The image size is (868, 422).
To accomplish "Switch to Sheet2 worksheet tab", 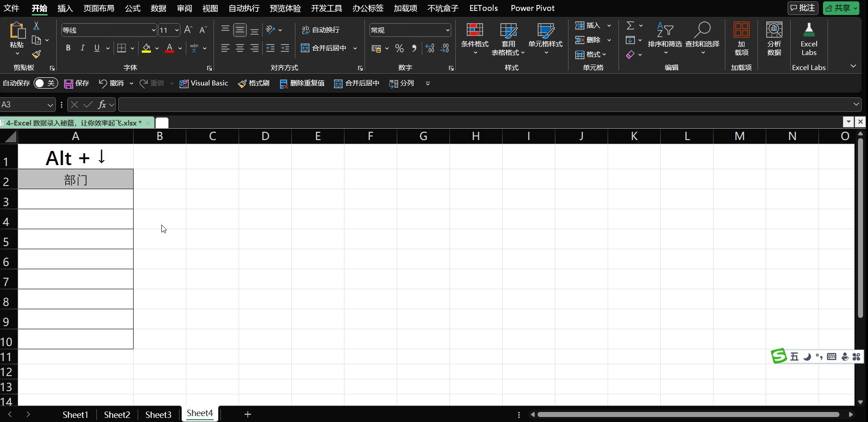I will 117,415.
